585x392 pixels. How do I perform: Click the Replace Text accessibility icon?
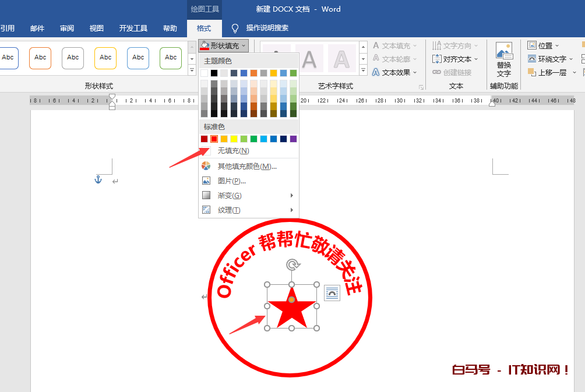click(504, 59)
